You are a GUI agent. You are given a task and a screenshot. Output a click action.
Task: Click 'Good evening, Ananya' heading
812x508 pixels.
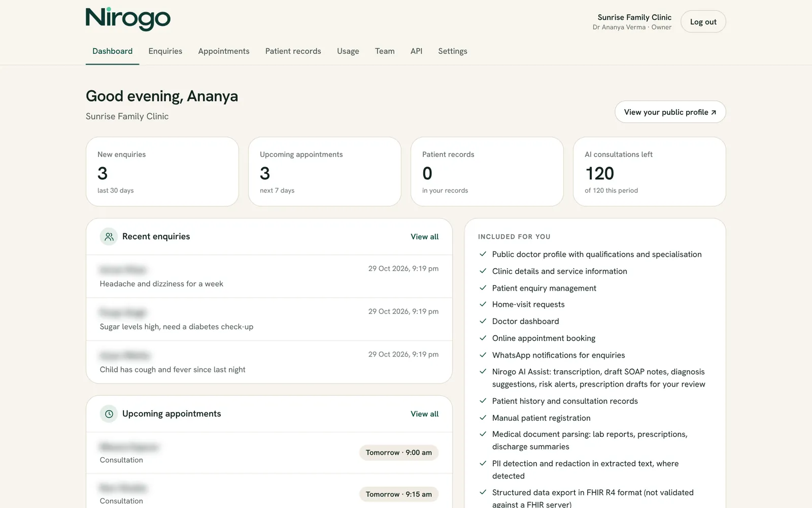pos(162,96)
